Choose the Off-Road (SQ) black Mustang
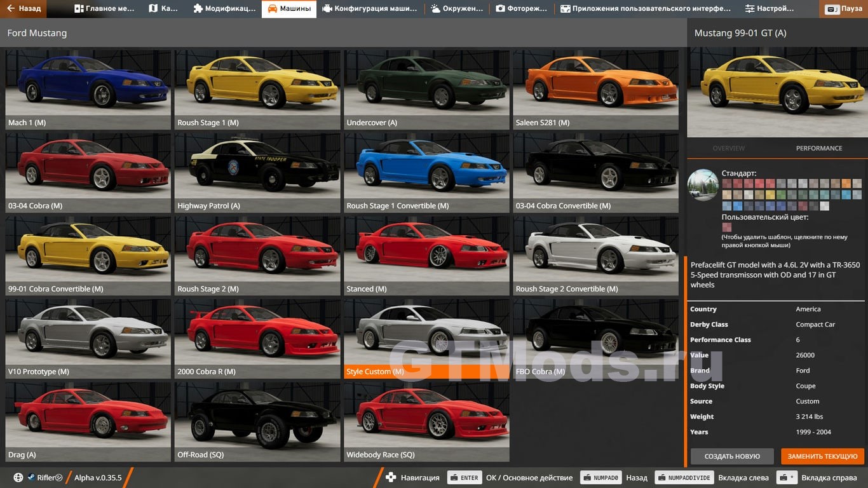868x488 pixels. [257, 422]
